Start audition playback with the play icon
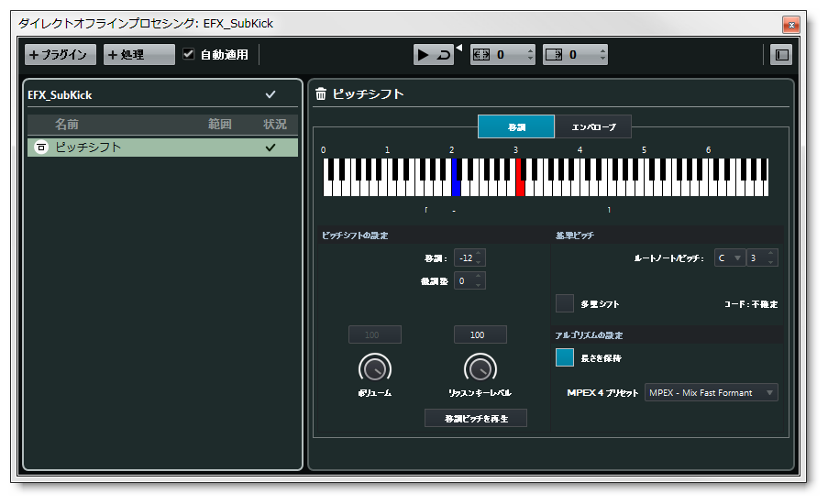The height and width of the screenshot is (504, 828). (x=423, y=54)
